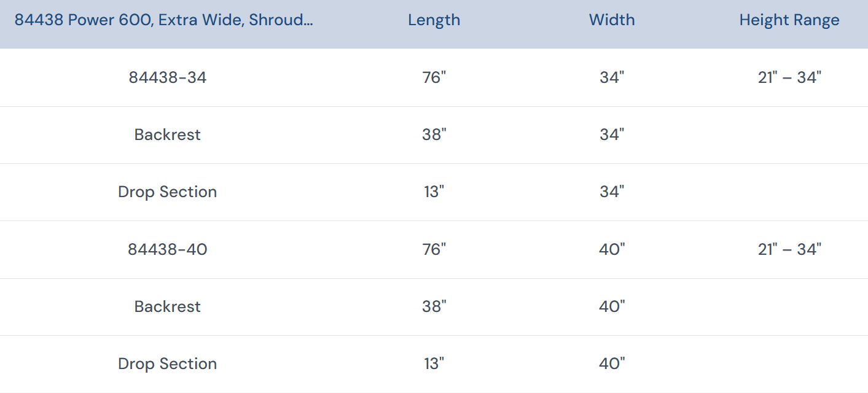Select the 84438-40 model cell
This screenshot has width=868, height=393.
(167, 249)
